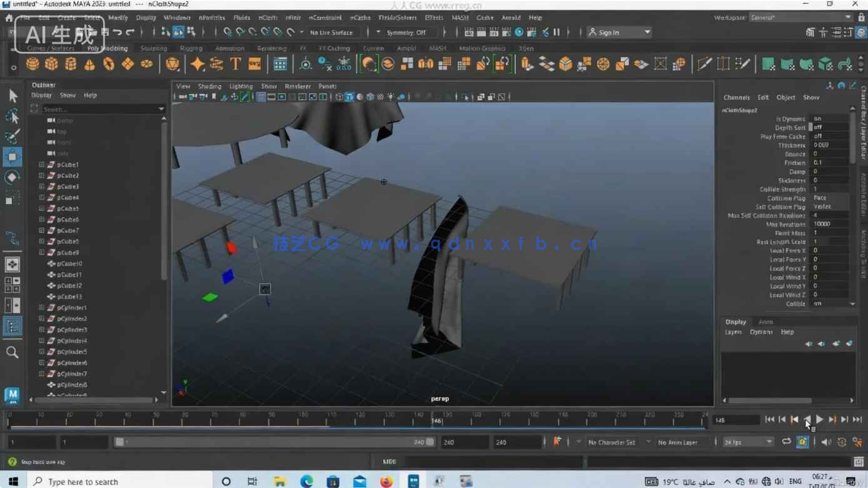Image resolution: width=868 pixels, height=488 pixels.
Task: Open the nCloth menu in menu bar
Action: [x=268, y=18]
